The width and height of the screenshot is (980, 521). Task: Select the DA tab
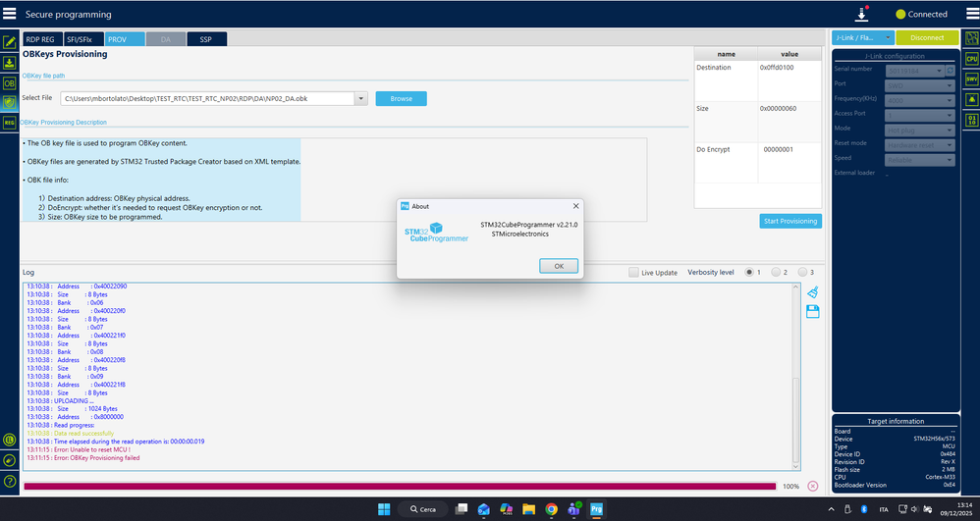tap(166, 39)
